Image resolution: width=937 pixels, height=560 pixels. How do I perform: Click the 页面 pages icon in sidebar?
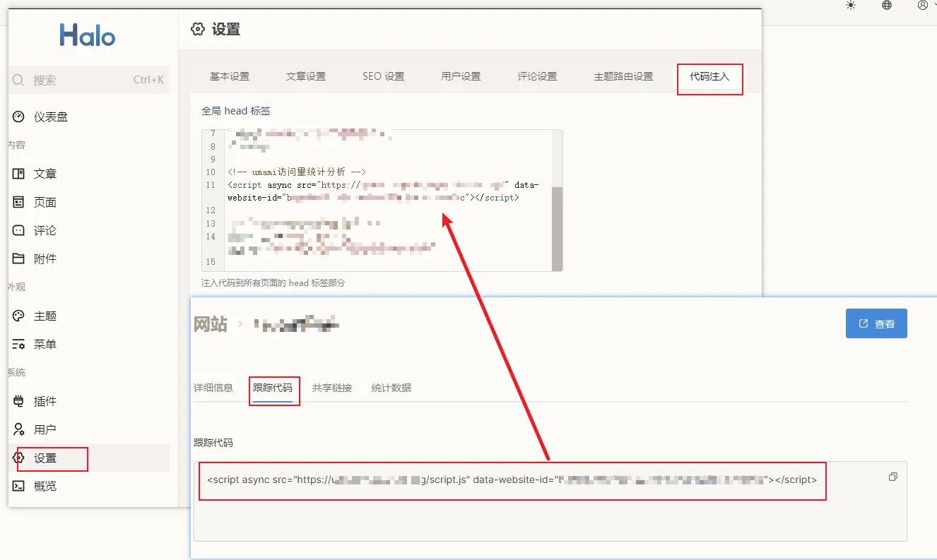[x=19, y=203]
